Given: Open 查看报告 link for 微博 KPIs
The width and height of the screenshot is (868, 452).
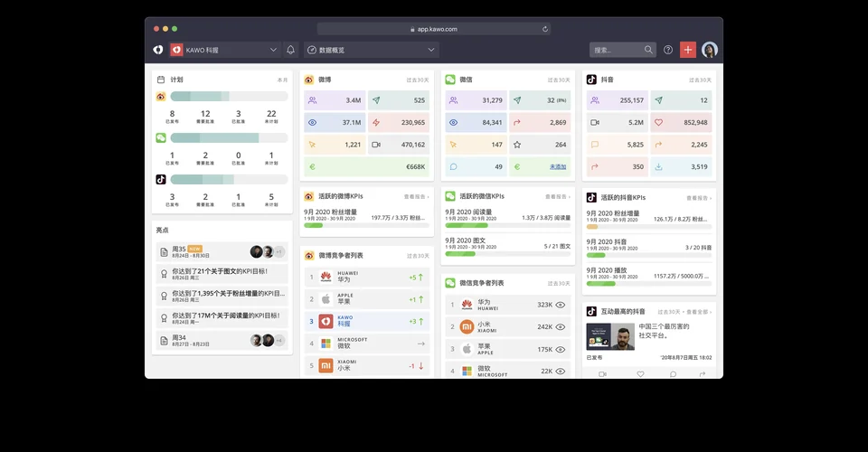Looking at the screenshot, I should coord(416,196).
